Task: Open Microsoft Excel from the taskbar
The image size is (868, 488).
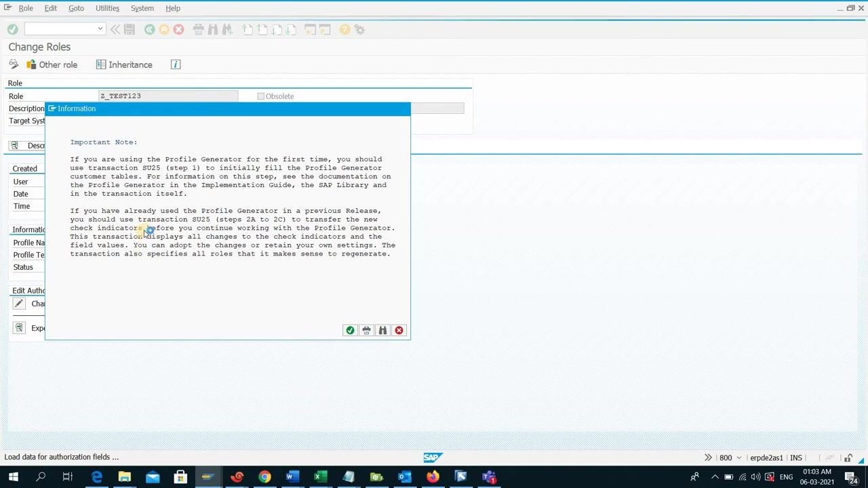Action: tap(320, 477)
